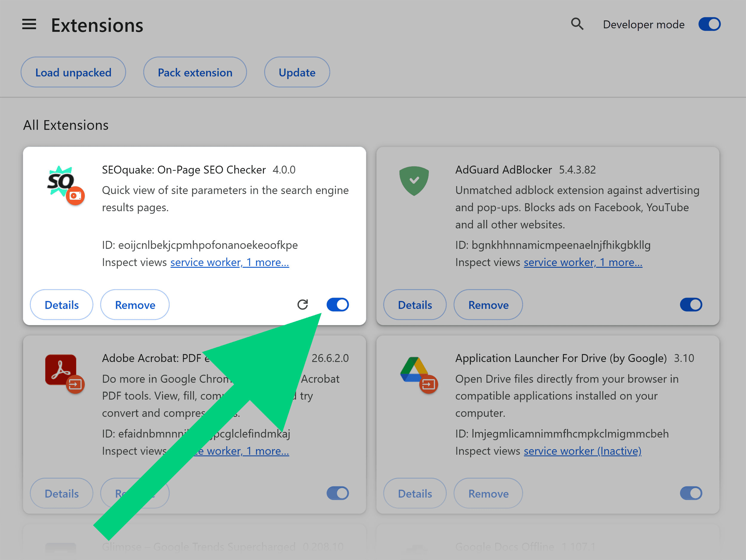Select the AdGuard ID text
746x560 pixels.
point(553,245)
